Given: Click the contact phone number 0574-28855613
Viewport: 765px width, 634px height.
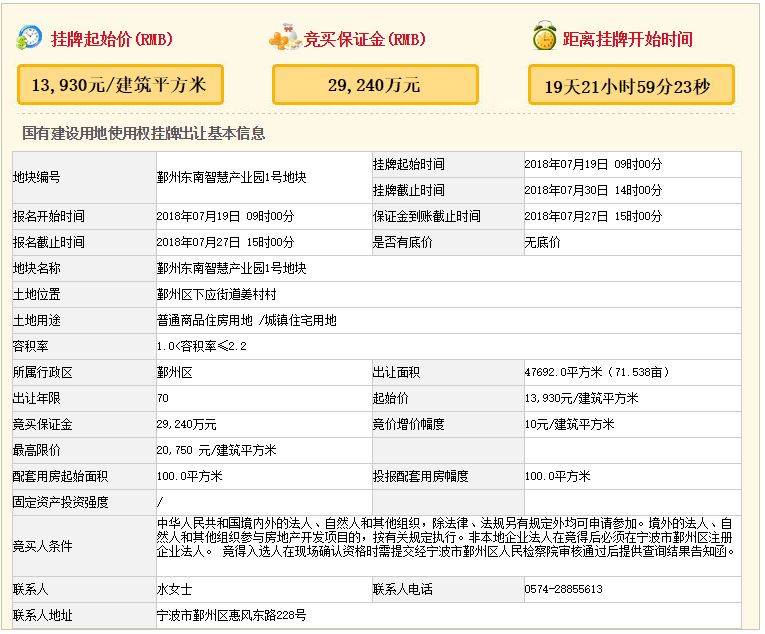Looking at the screenshot, I should (x=564, y=589).
